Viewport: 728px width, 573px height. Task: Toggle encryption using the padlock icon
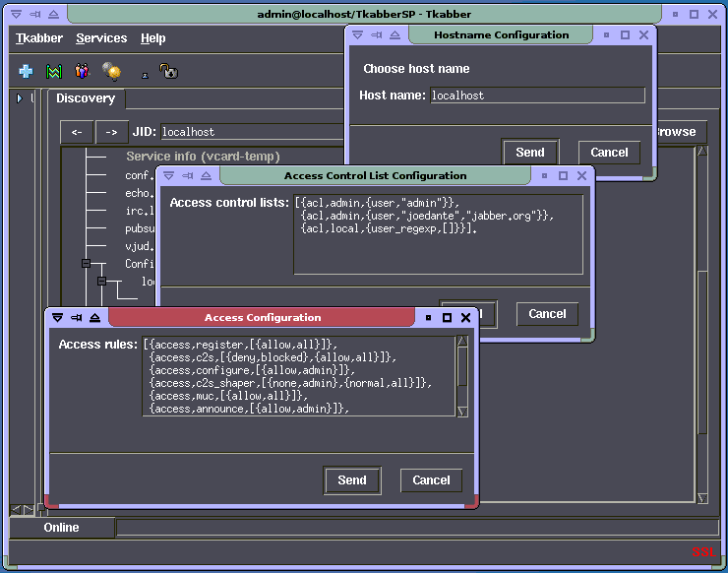tap(169, 72)
